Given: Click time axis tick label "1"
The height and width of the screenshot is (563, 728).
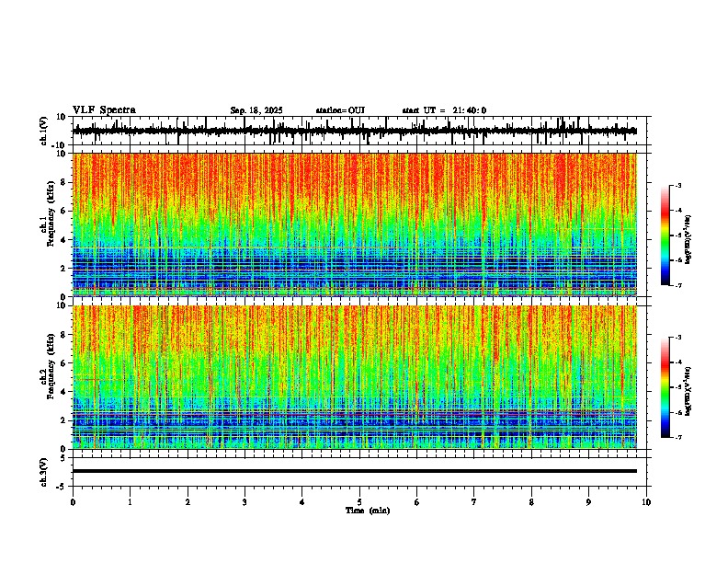Looking at the screenshot, I should coord(130,502).
